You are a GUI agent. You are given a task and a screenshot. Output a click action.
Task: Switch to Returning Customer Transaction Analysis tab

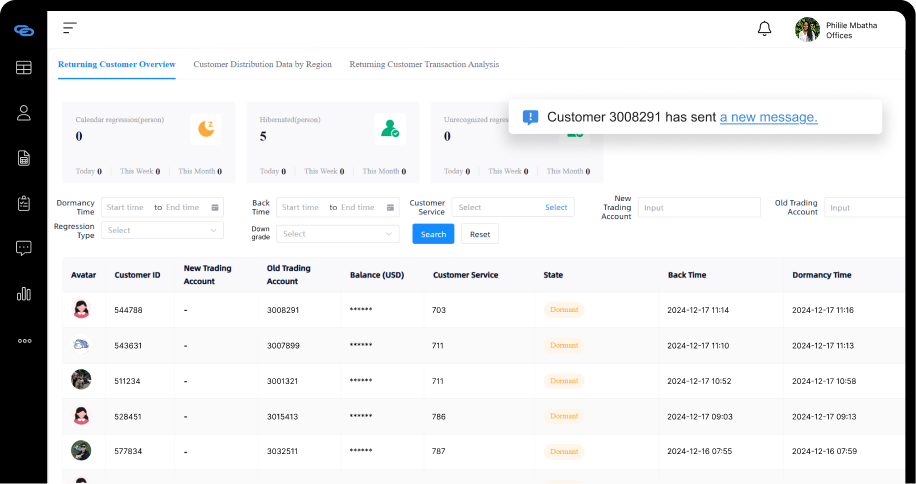coord(424,64)
